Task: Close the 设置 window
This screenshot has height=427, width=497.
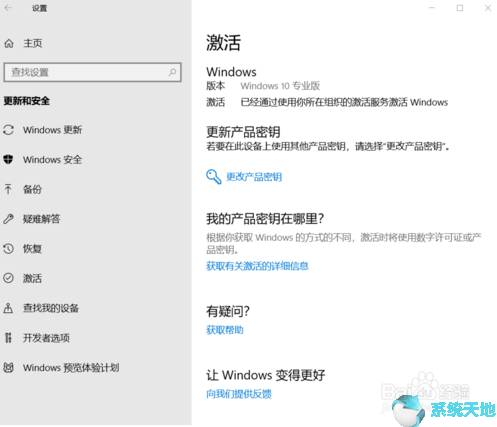Action: pos(488,8)
